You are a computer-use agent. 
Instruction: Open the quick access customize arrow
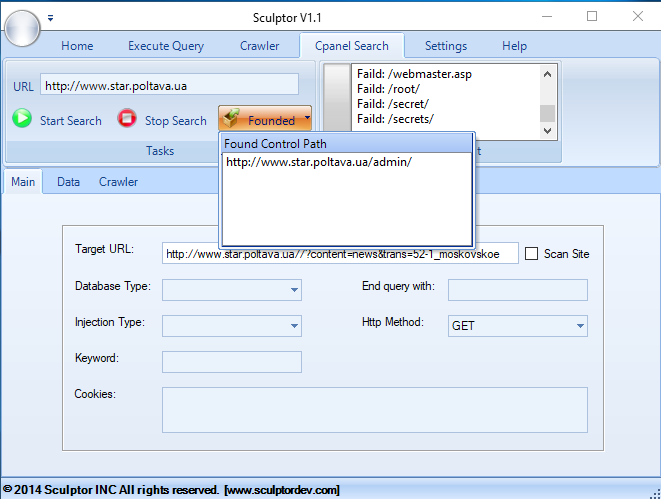point(51,17)
